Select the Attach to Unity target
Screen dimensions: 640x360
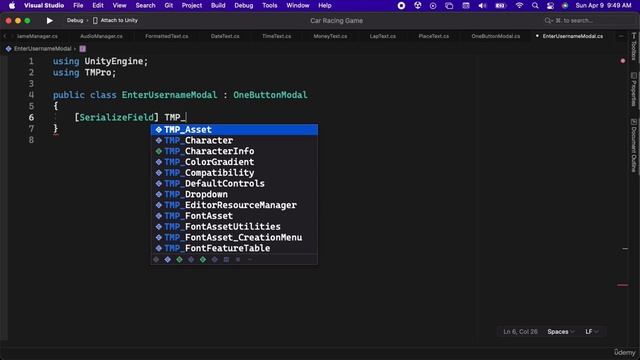pyautogui.click(x=116, y=20)
